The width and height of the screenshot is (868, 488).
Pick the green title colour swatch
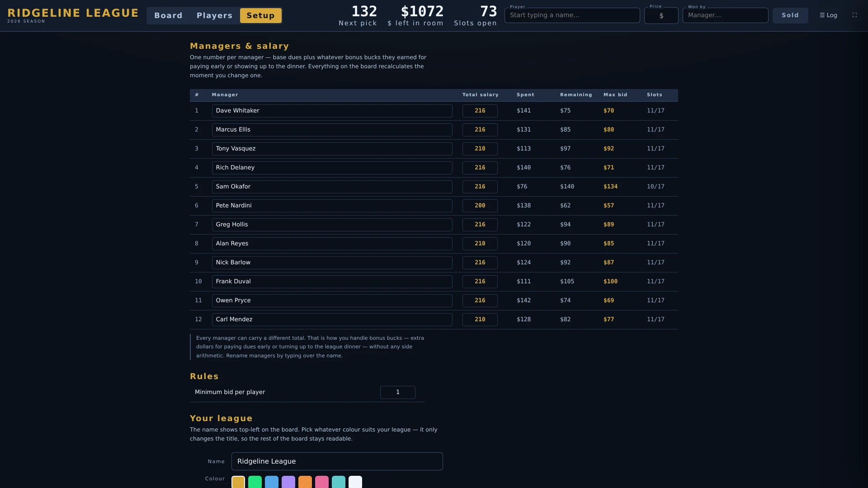(x=255, y=482)
